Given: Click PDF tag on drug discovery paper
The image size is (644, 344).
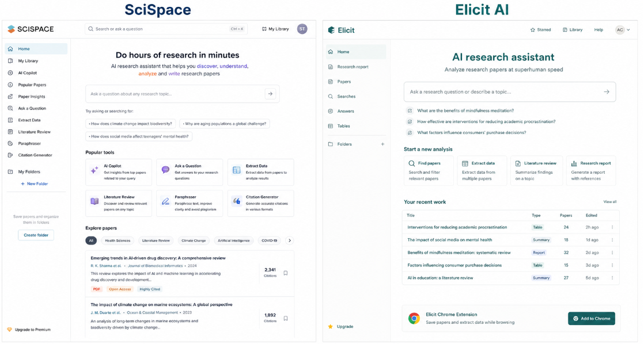Looking at the screenshot, I should [97, 289].
